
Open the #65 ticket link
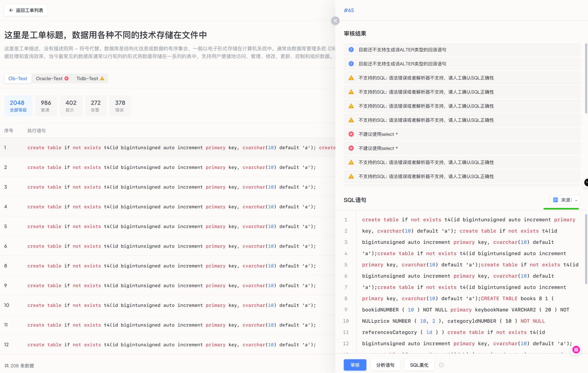[x=349, y=10]
